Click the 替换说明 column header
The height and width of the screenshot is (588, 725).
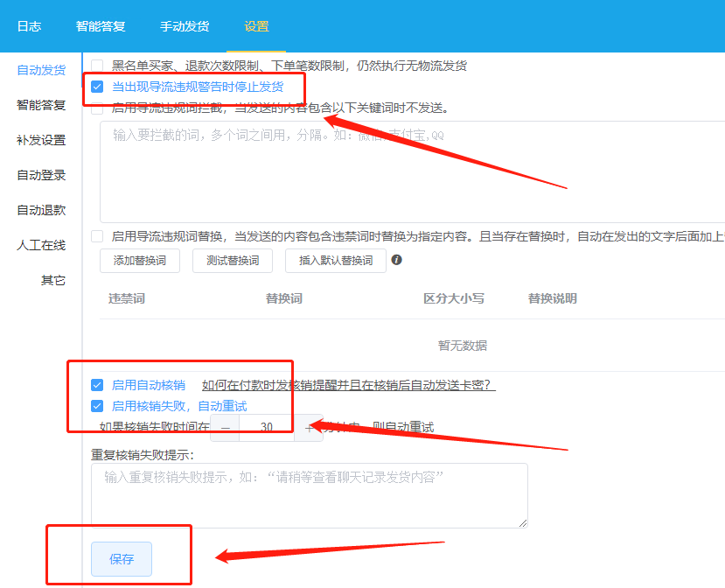point(553,299)
